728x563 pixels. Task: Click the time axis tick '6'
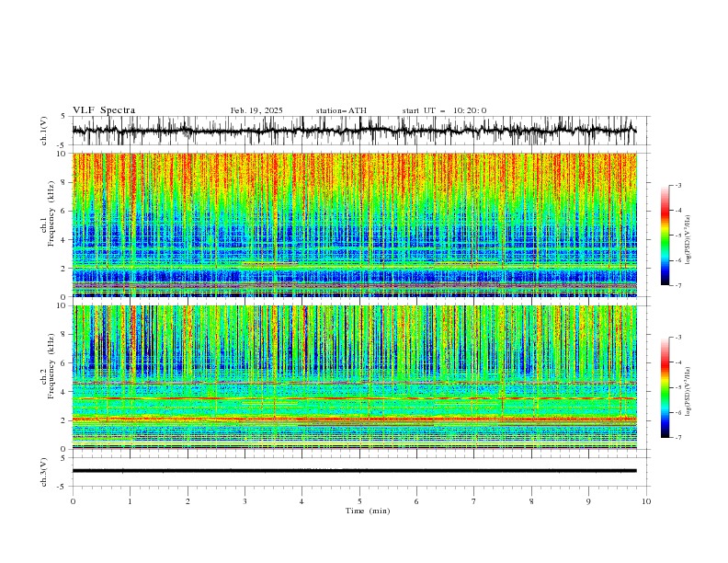tap(416, 501)
